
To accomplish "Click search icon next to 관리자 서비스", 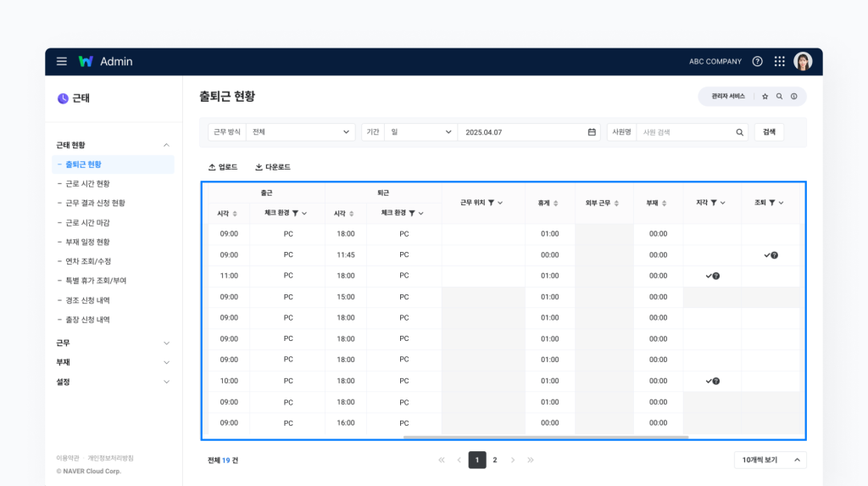I will (x=780, y=97).
